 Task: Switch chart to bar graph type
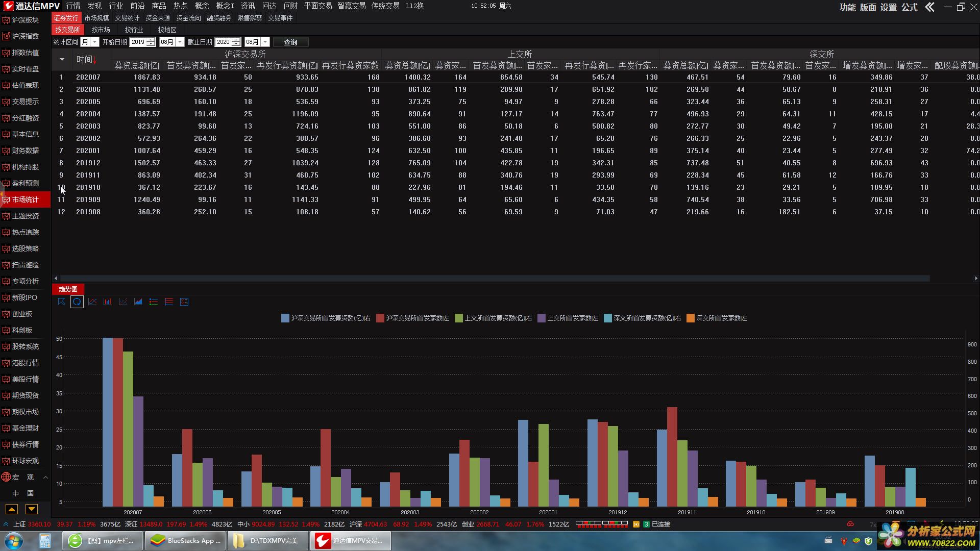(x=108, y=302)
